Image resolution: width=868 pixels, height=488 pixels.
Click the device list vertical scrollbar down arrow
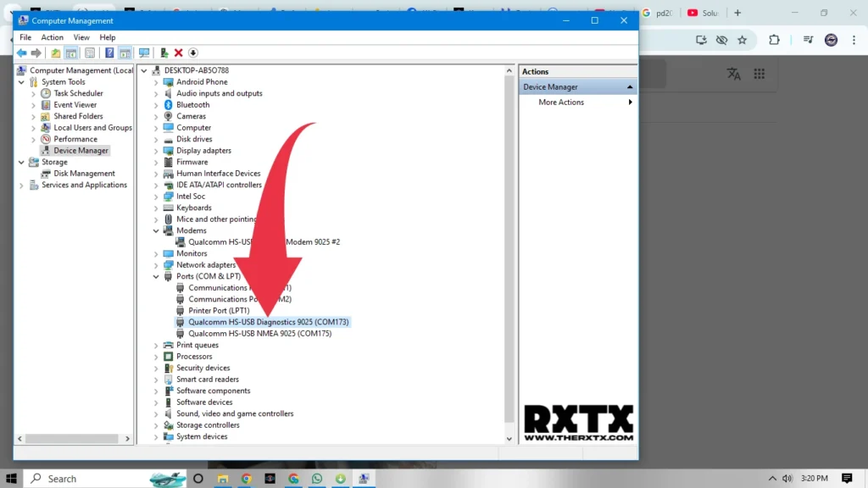[509, 439]
